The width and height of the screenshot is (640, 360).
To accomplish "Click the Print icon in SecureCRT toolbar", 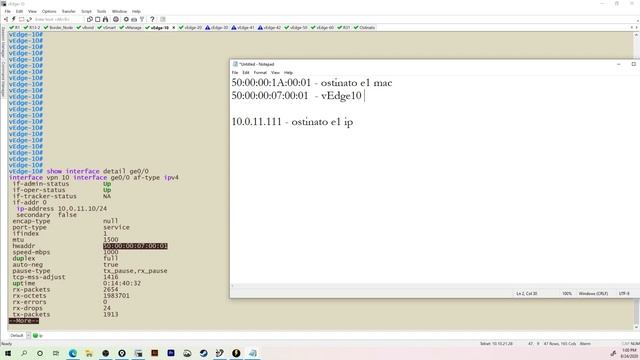I will click(116, 19).
